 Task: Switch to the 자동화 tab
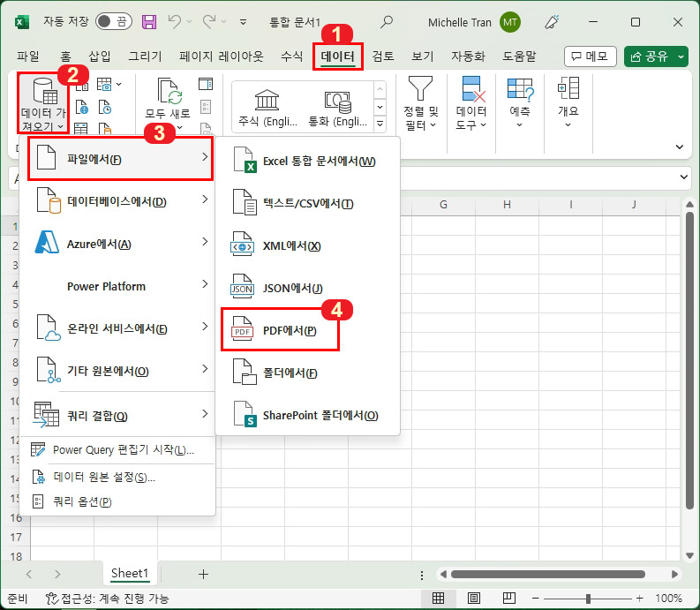(x=468, y=56)
